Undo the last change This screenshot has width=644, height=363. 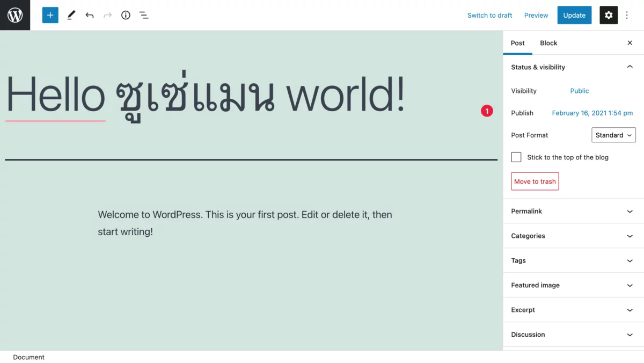point(90,15)
